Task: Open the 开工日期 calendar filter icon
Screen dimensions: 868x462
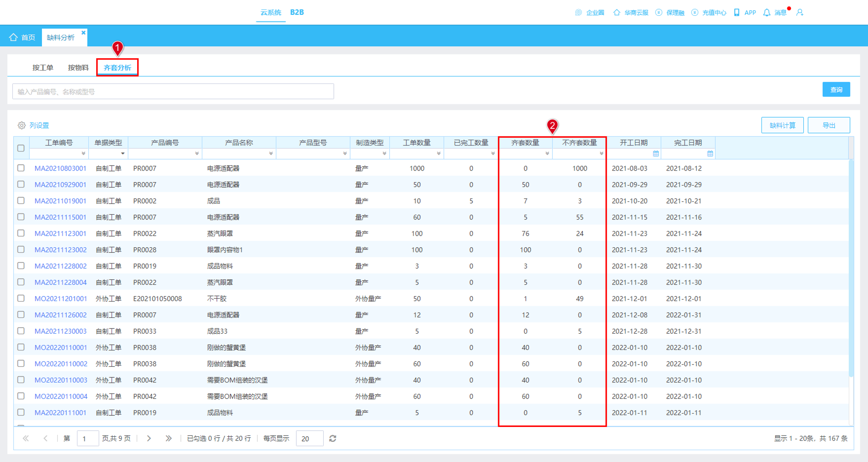Action: tap(656, 153)
